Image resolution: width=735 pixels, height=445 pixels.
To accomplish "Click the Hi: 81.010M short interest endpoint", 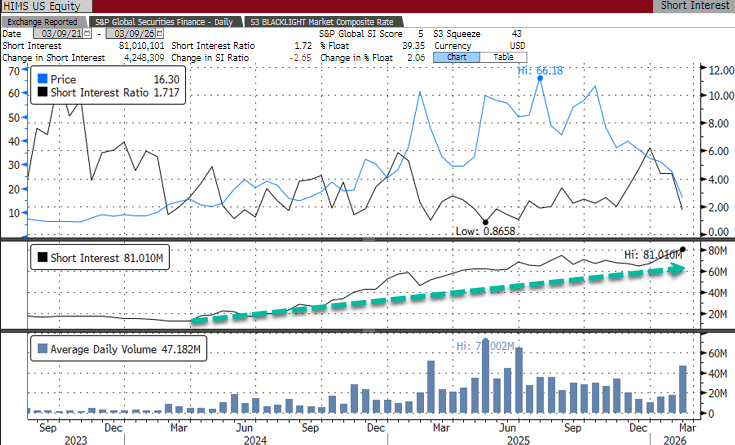I will (x=683, y=249).
